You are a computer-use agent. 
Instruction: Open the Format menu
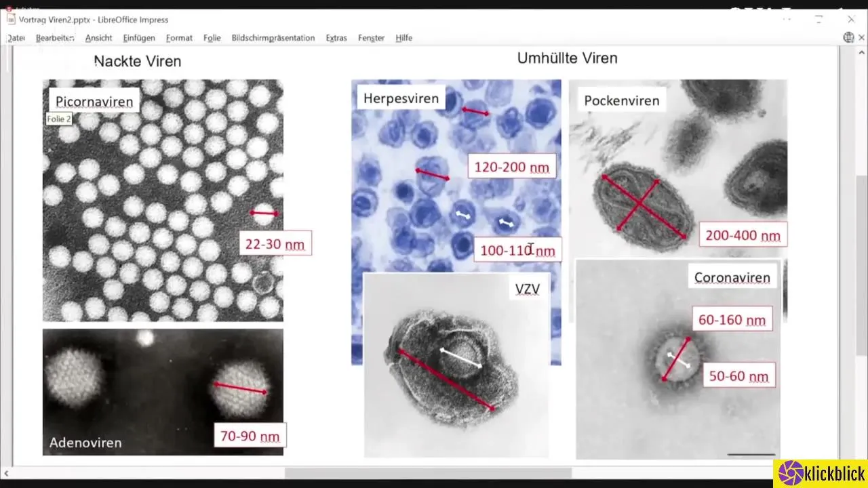point(179,38)
